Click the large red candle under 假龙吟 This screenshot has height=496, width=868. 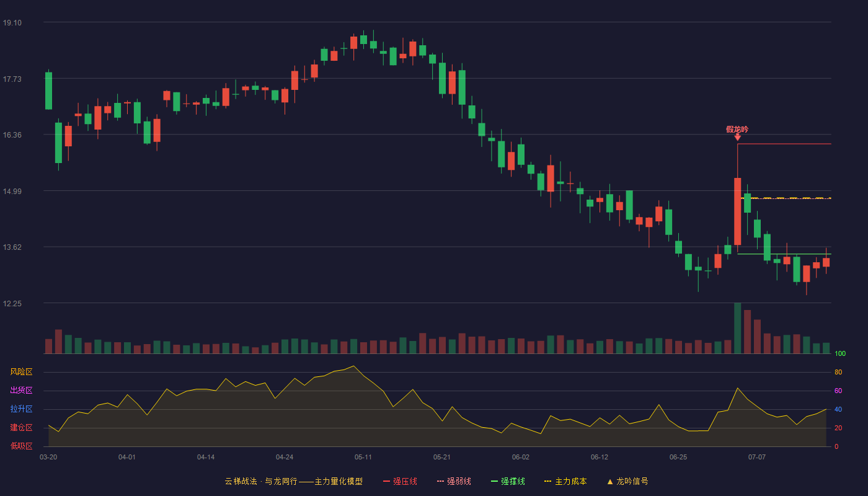(x=738, y=211)
